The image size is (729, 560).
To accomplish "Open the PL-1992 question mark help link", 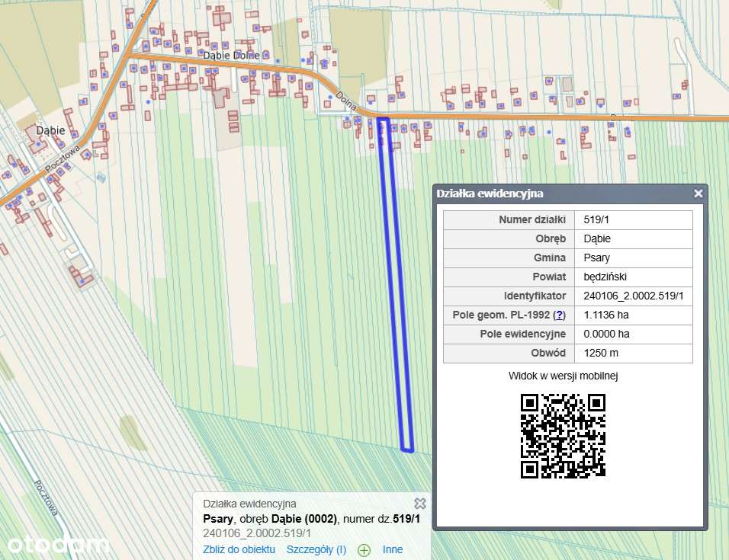I will 559,315.
